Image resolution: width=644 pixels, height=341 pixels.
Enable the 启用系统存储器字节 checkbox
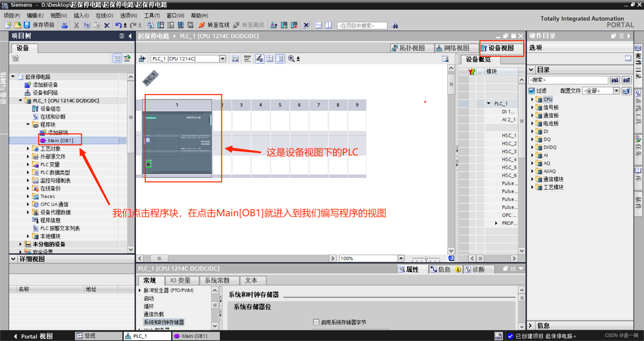coord(316,322)
